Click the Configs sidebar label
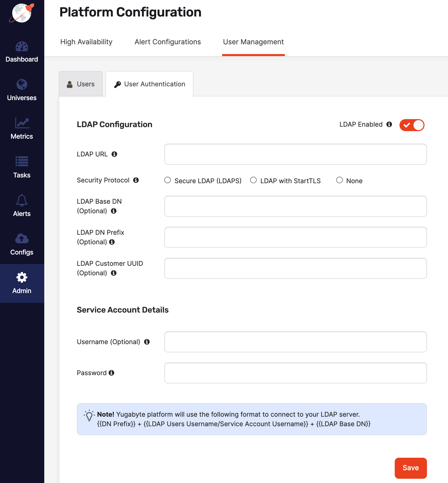Screen dimensions: 448x483 22,252
